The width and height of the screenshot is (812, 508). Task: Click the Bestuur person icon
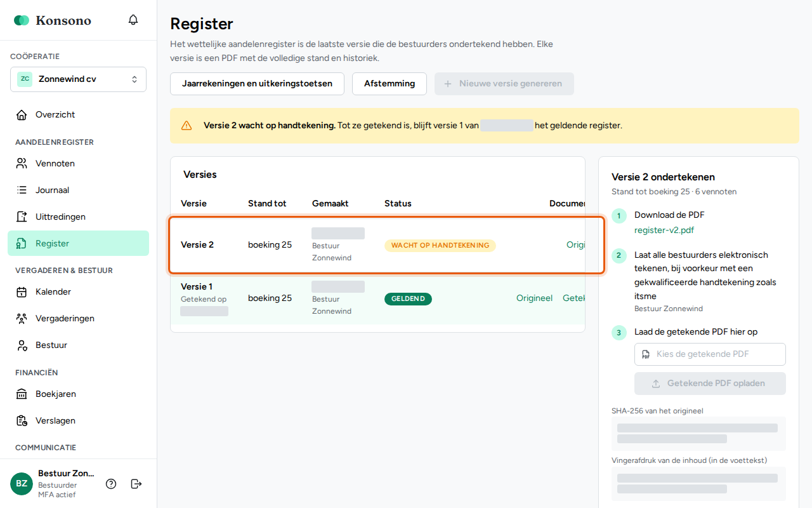[22, 345]
